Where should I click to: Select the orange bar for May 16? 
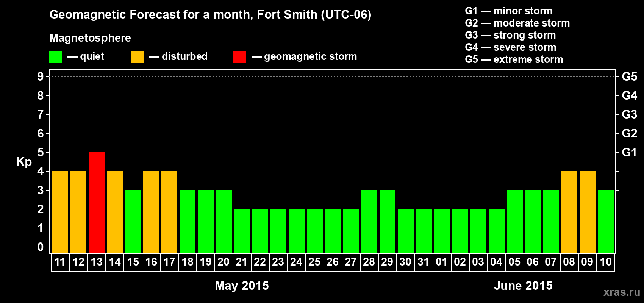click(x=151, y=212)
